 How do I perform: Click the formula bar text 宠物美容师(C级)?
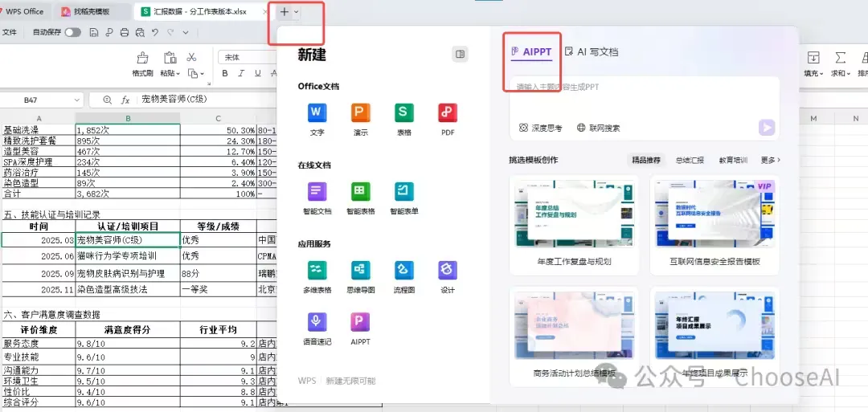click(174, 100)
